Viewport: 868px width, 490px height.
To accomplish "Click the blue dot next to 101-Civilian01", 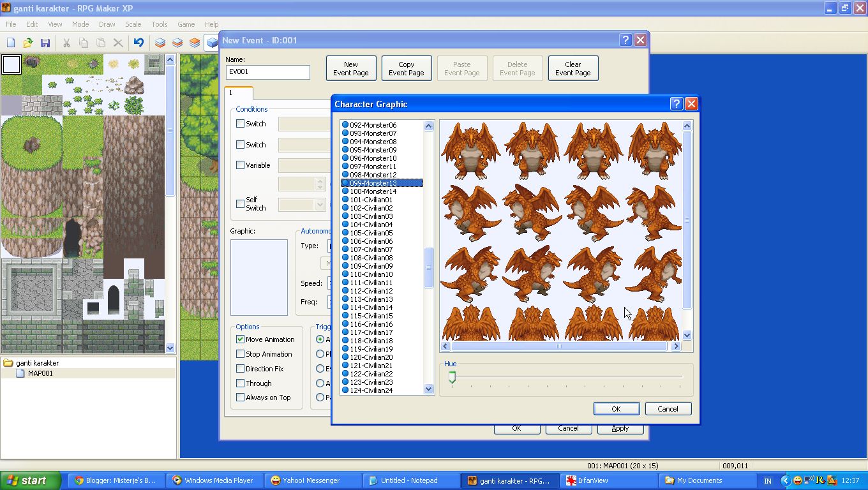I will click(x=345, y=200).
